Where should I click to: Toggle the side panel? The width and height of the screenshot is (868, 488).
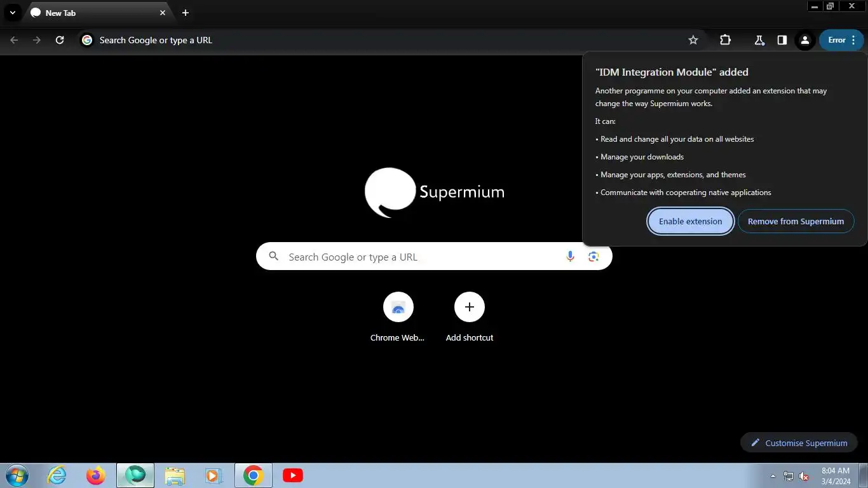pos(782,40)
